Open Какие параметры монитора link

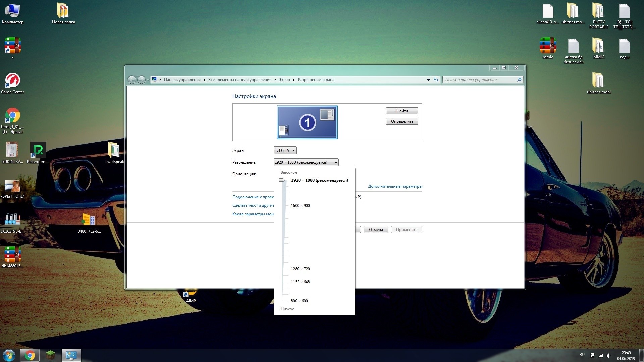click(x=253, y=214)
